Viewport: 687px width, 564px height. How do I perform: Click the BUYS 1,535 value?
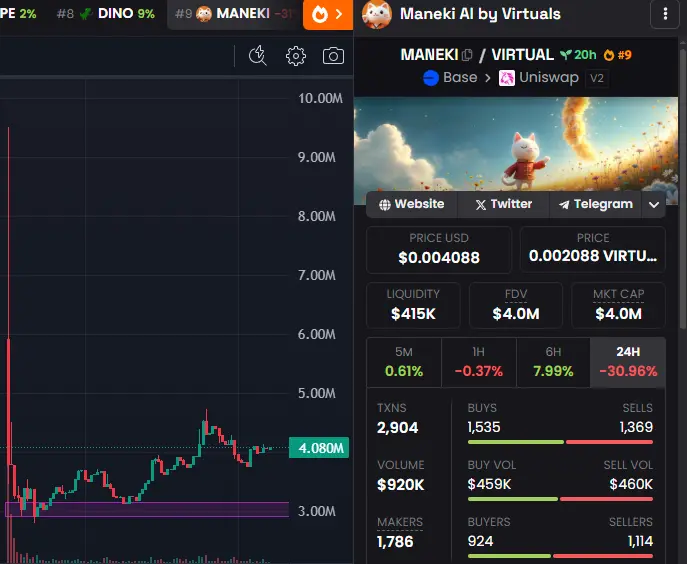484,427
